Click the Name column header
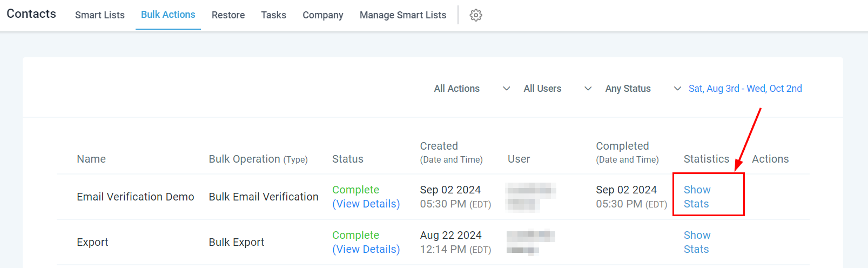 (91, 159)
